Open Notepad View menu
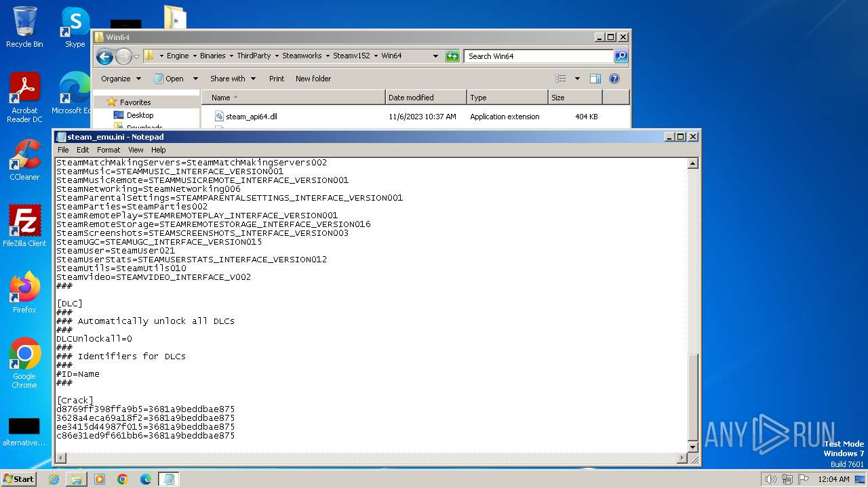The image size is (868, 488). [x=136, y=150]
